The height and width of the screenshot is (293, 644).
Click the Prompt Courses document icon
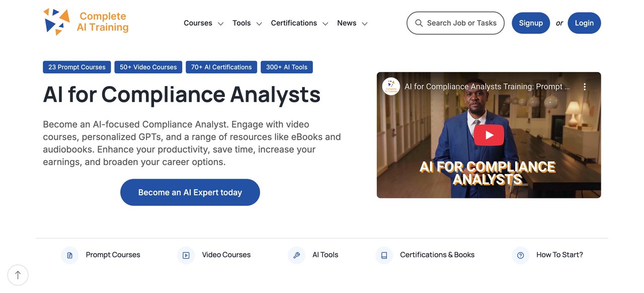[x=70, y=255]
